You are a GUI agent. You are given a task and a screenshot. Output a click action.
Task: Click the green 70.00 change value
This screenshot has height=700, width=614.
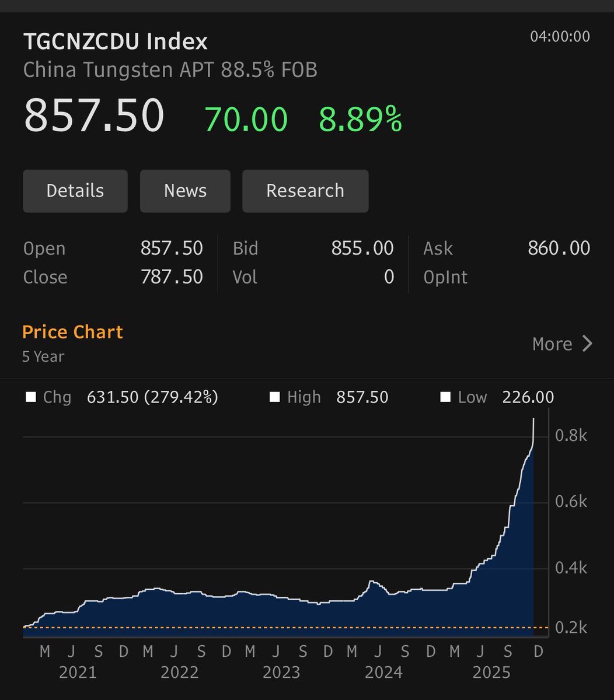click(246, 120)
